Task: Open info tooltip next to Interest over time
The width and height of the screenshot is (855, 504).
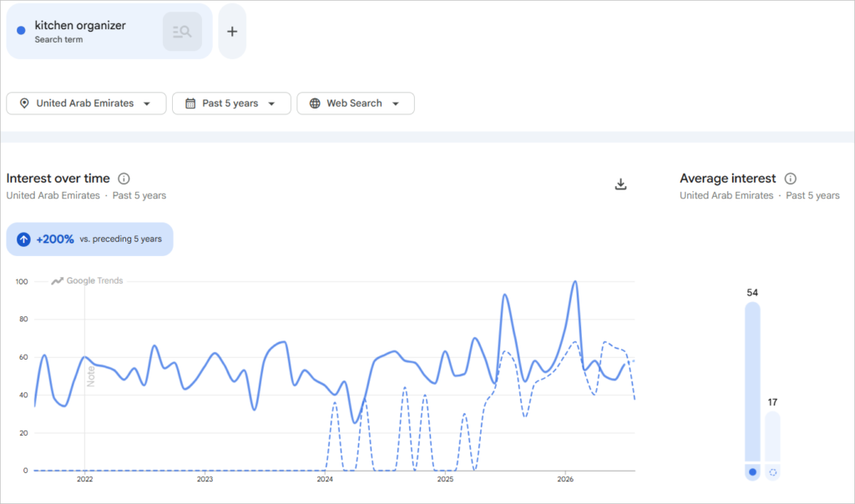Action: pos(124,179)
